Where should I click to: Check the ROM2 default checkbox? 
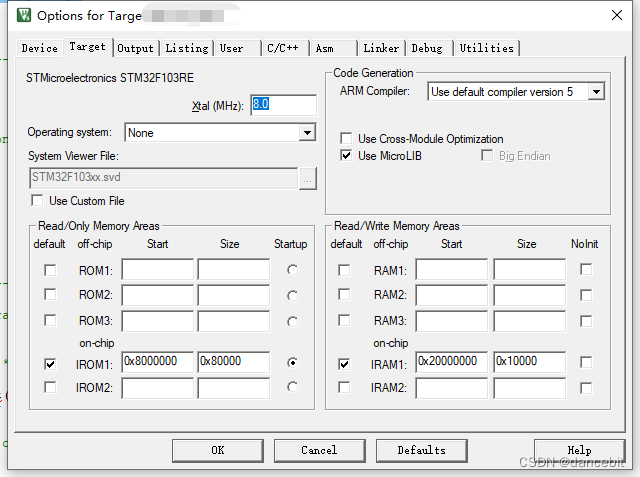[x=50, y=294]
